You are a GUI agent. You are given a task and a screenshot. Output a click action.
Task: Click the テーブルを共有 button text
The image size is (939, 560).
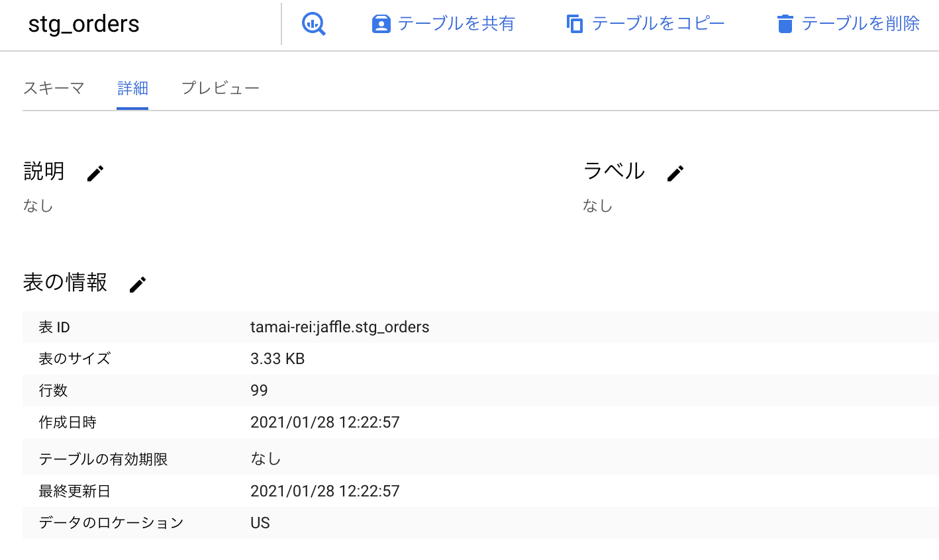[456, 24]
